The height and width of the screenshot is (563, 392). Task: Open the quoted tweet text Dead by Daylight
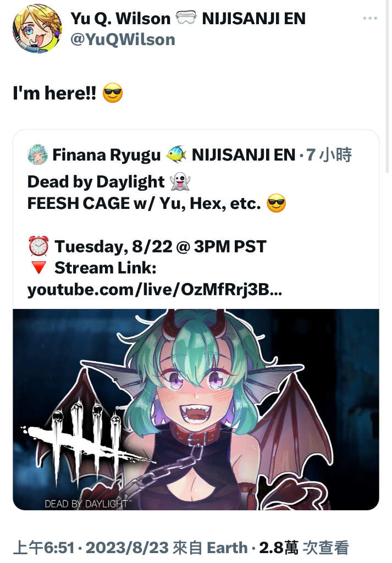coord(96,181)
